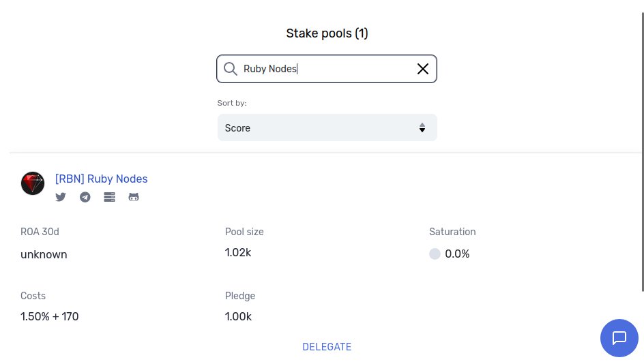Click the DELEGATE button
This screenshot has height=364, width=644.
[x=327, y=347]
